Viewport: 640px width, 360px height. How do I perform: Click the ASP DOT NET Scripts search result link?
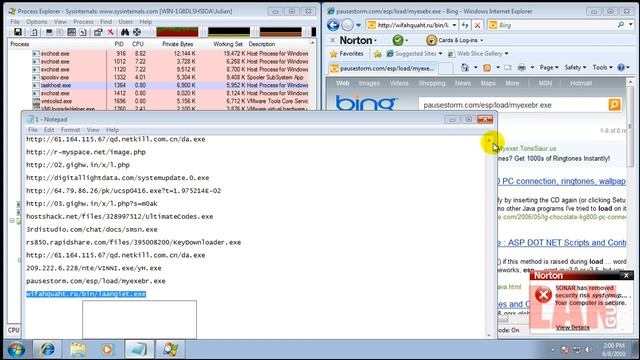pyautogui.click(x=561, y=242)
